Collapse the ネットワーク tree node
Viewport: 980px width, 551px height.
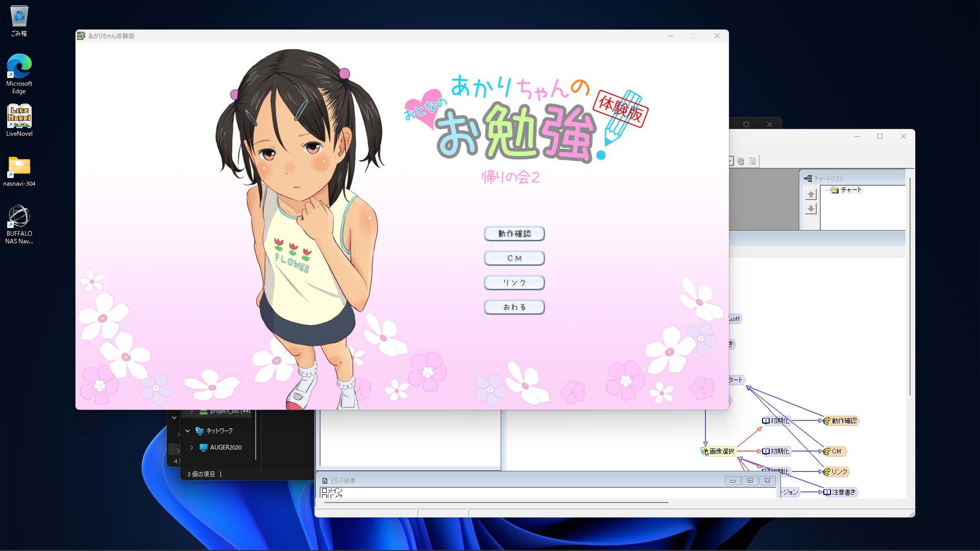(187, 431)
